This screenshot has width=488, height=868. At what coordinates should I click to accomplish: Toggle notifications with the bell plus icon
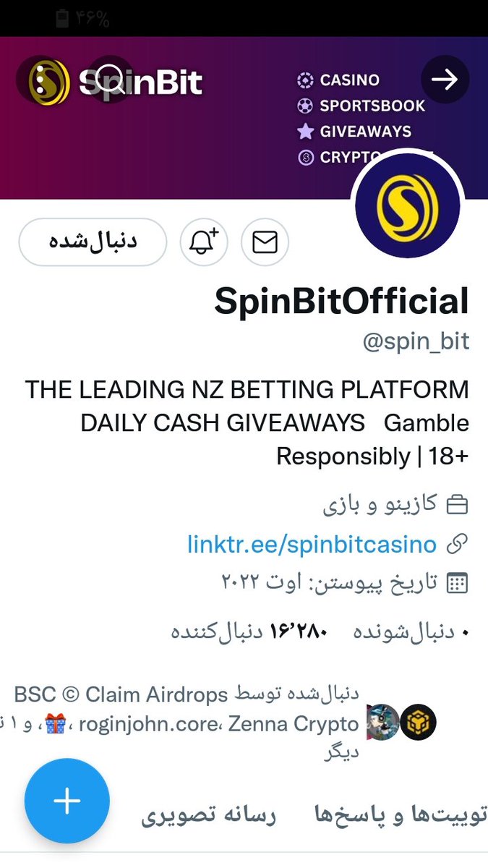click(x=204, y=242)
